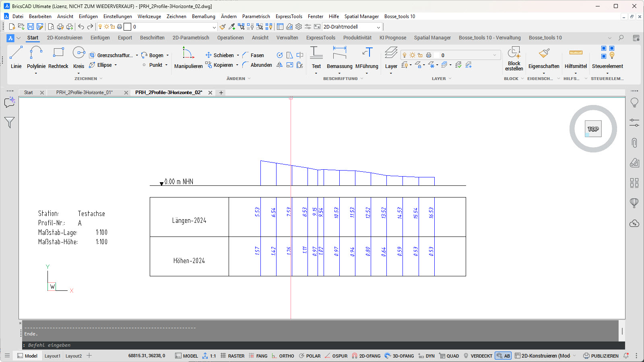Image resolution: width=644 pixels, height=362 pixels.
Task: Pick the Rechteck tool
Action: pyautogui.click(x=58, y=57)
